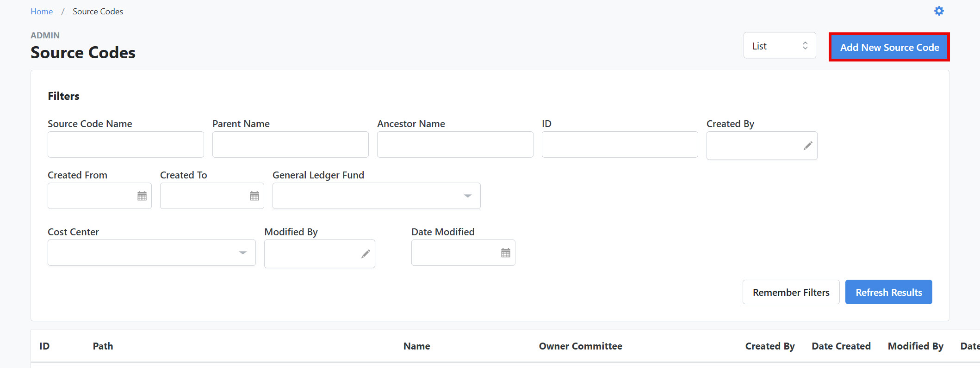The height and width of the screenshot is (368, 980).
Task: Click the Refresh Results button
Action: [x=888, y=292]
